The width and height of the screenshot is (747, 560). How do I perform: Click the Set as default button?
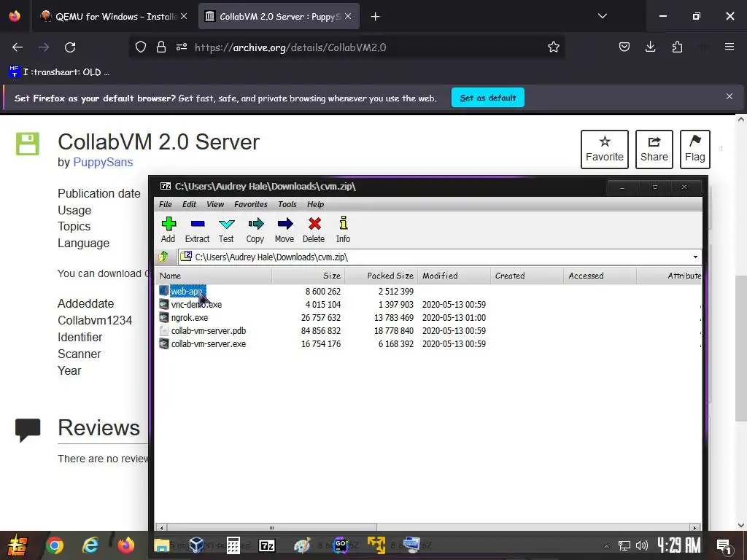(x=488, y=98)
